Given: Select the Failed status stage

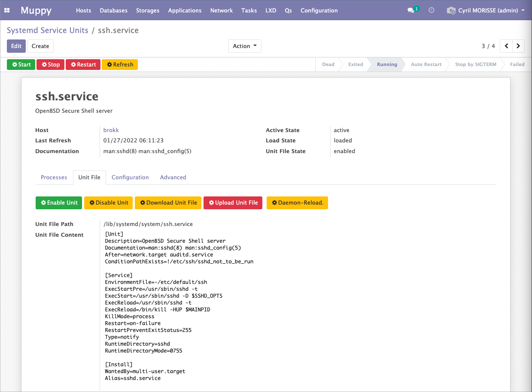Looking at the screenshot, I should click(517, 64).
